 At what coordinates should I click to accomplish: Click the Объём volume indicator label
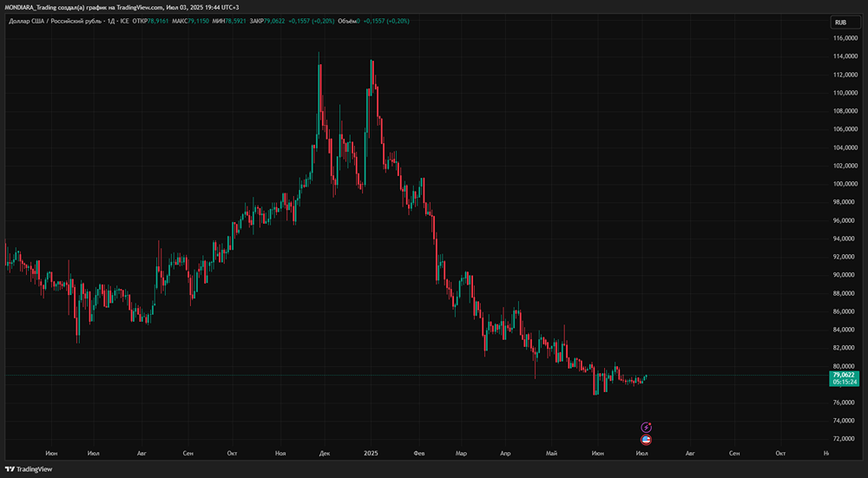coord(349,21)
